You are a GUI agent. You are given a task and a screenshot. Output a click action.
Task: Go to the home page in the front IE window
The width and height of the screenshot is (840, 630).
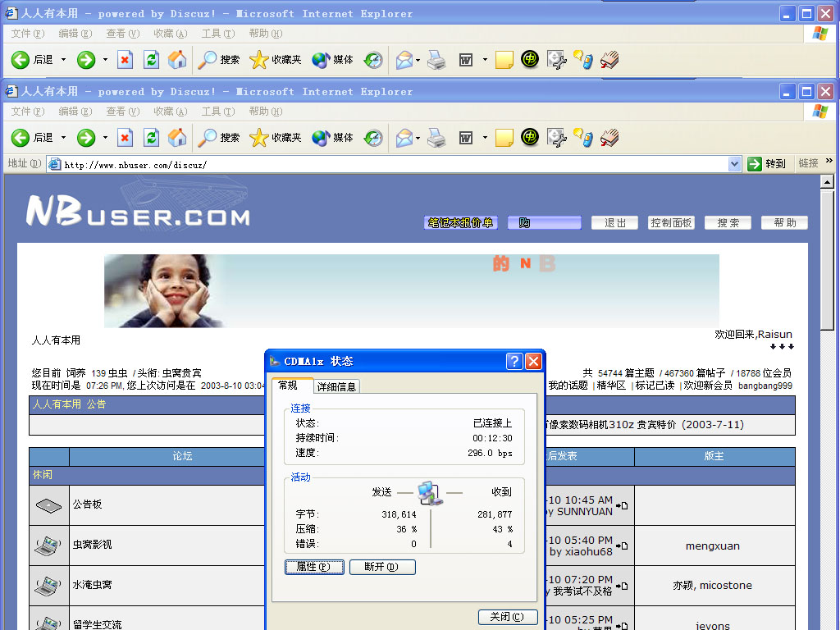[x=177, y=138]
